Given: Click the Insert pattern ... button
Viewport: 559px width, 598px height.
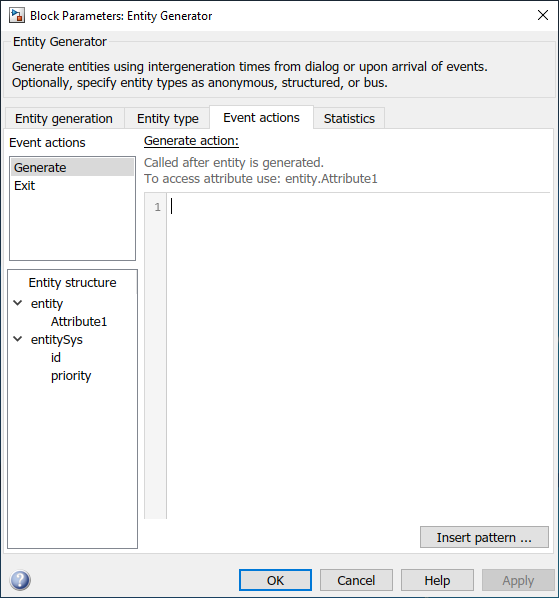Looking at the screenshot, I should point(484,537).
